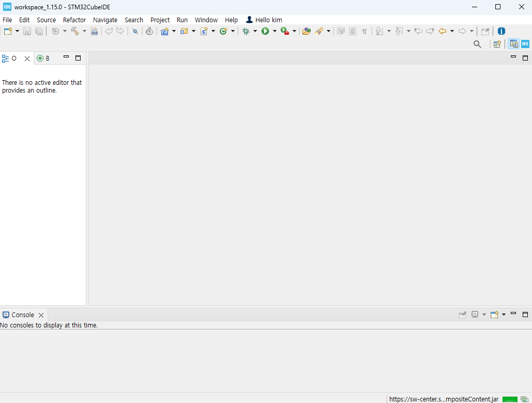Start a Debug session with the bug icon
Screen dimensions: 532x403
point(245,31)
